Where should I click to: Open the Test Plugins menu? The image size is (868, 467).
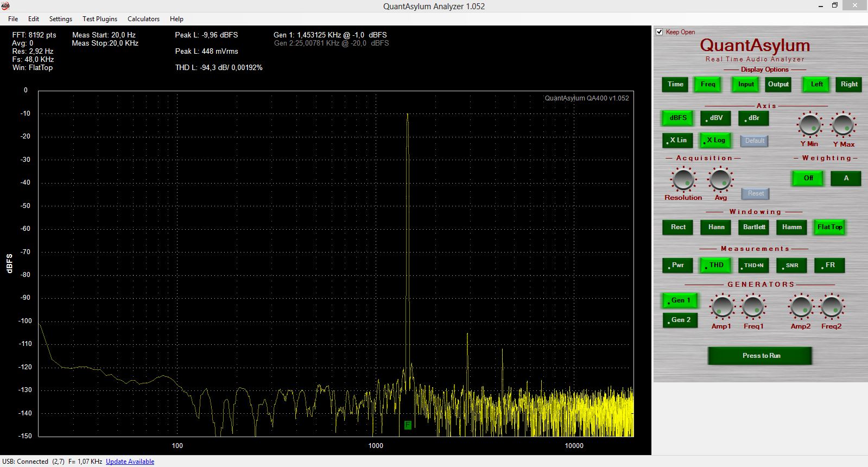(100, 18)
